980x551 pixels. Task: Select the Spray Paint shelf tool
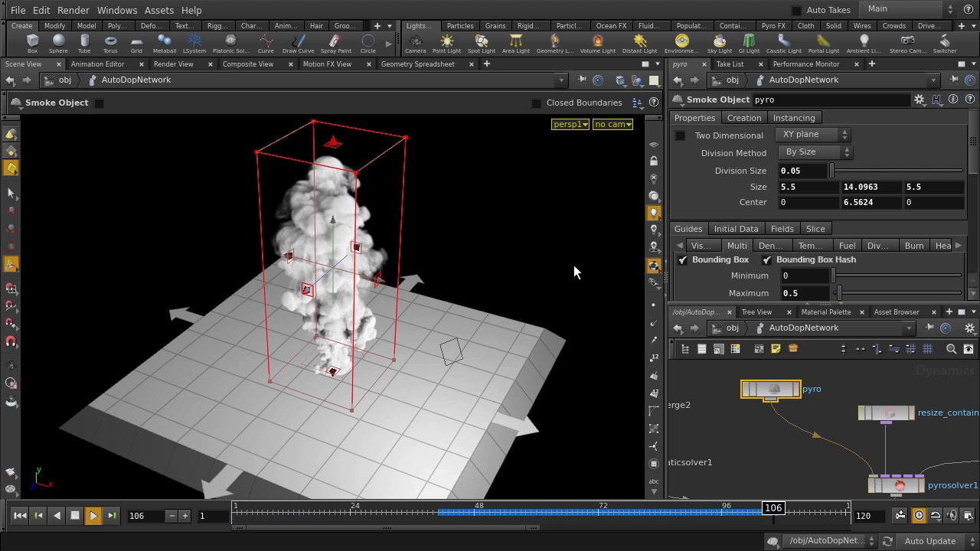335,44
